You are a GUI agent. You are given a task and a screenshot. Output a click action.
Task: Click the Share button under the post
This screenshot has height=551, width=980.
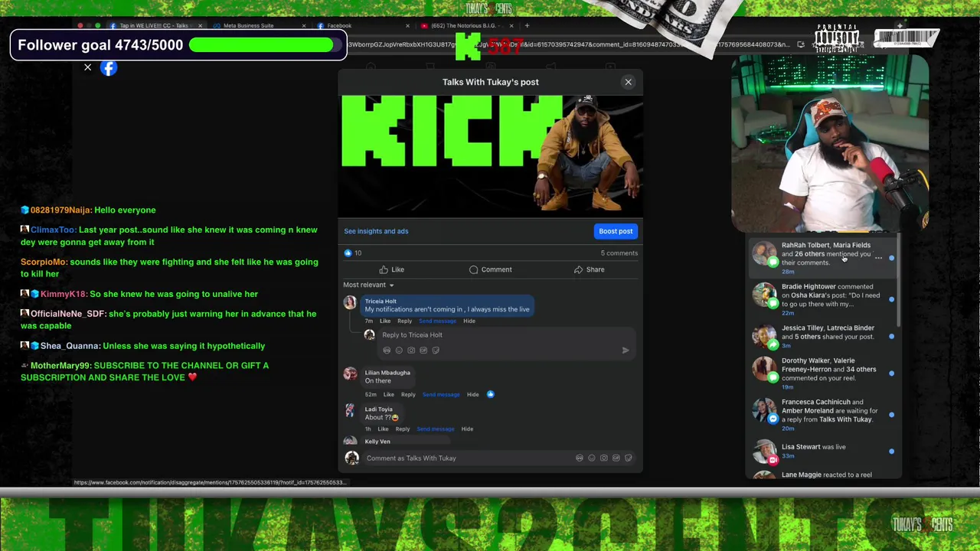[589, 269]
